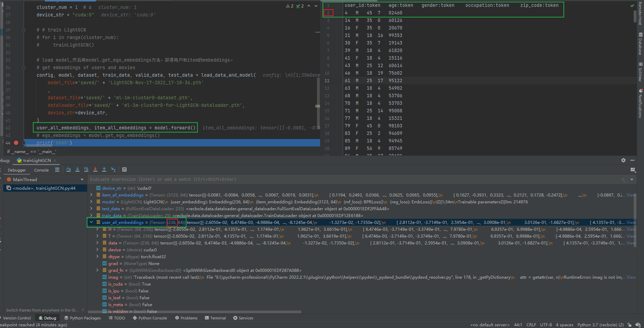The image size is (644, 328).
Task: Collapse the code fold arrow at line 34
Action: pyautogui.click(x=24, y=67)
